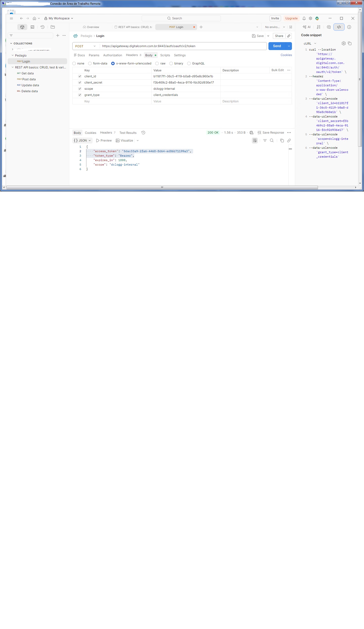This screenshot has height=629, width=364.
Task: Open the Save options chevron
Action: 268,36
